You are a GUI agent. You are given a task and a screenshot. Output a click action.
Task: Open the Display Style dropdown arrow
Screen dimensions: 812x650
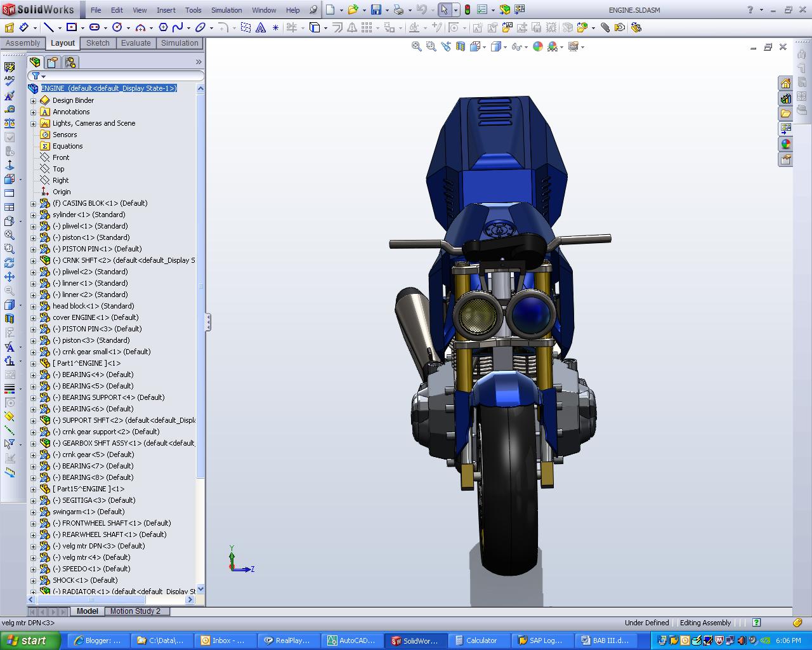pos(505,46)
